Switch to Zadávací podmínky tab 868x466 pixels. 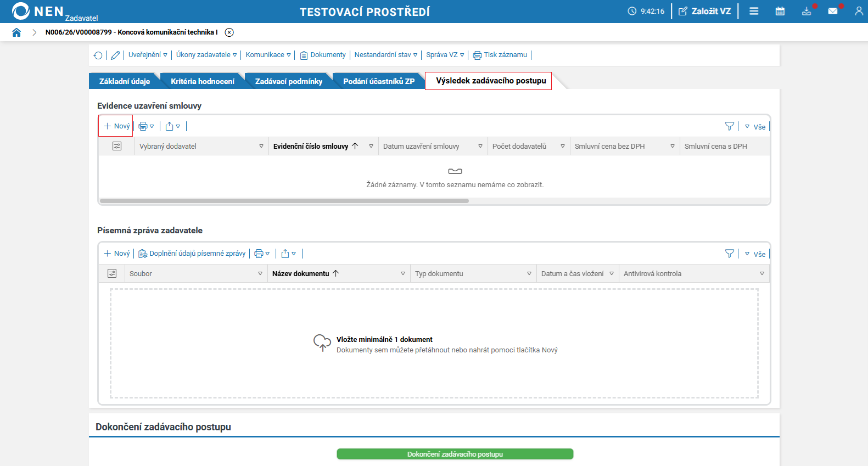pos(289,81)
